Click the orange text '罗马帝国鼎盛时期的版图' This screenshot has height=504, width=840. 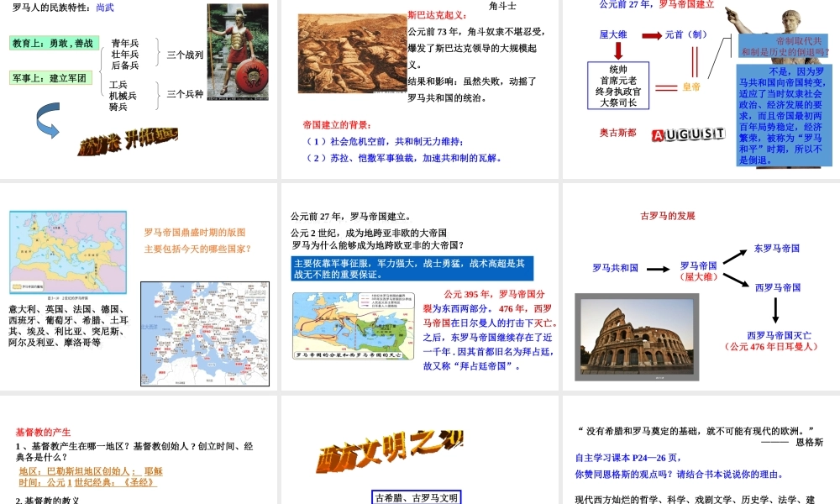tap(195, 233)
